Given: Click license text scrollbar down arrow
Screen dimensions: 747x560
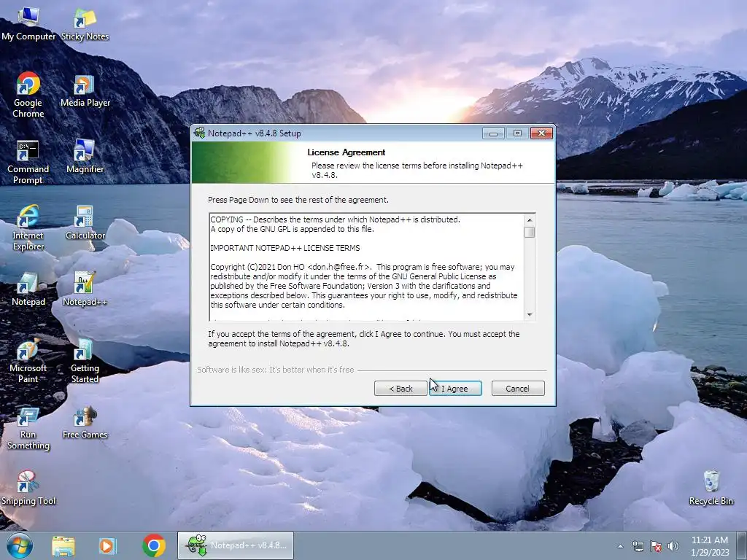Looking at the screenshot, I should coord(530,315).
